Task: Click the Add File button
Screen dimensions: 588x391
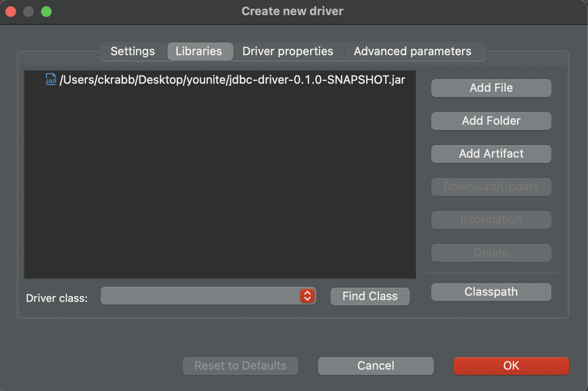Action: pos(491,88)
